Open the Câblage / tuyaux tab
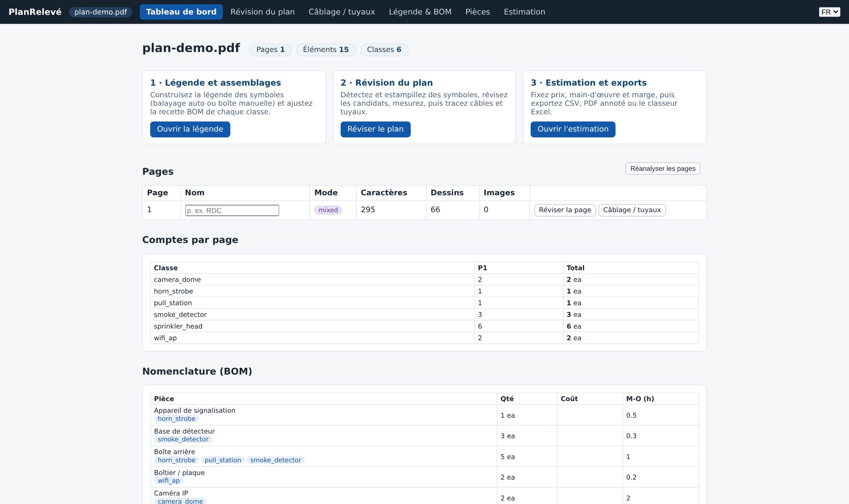 341,12
